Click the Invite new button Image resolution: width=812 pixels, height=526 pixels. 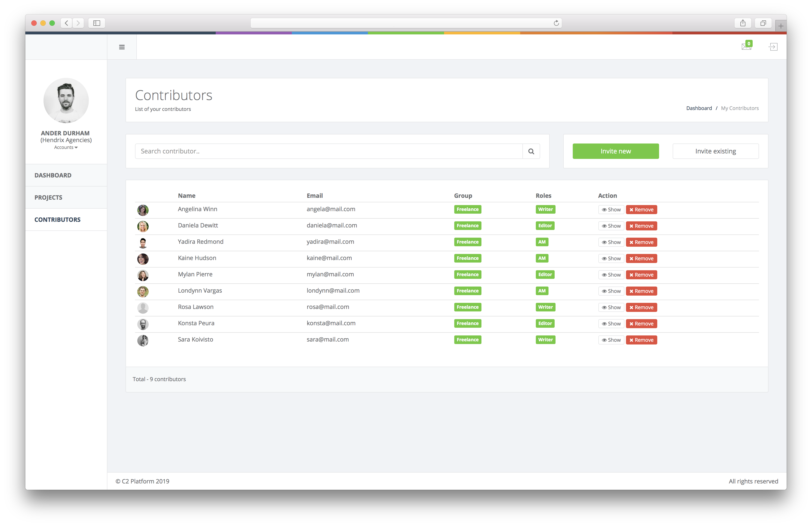click(x=616, y=151)
